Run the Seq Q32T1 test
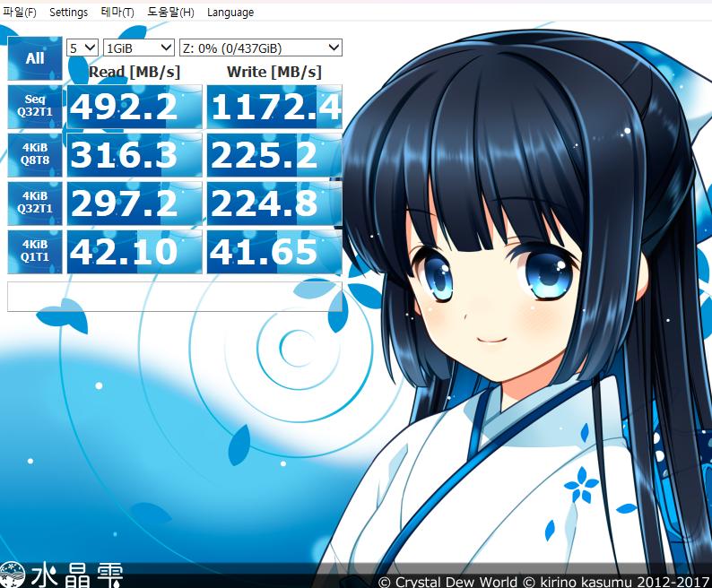The height and width of the screenshot is (588, 712). click(x=35, y=107)
